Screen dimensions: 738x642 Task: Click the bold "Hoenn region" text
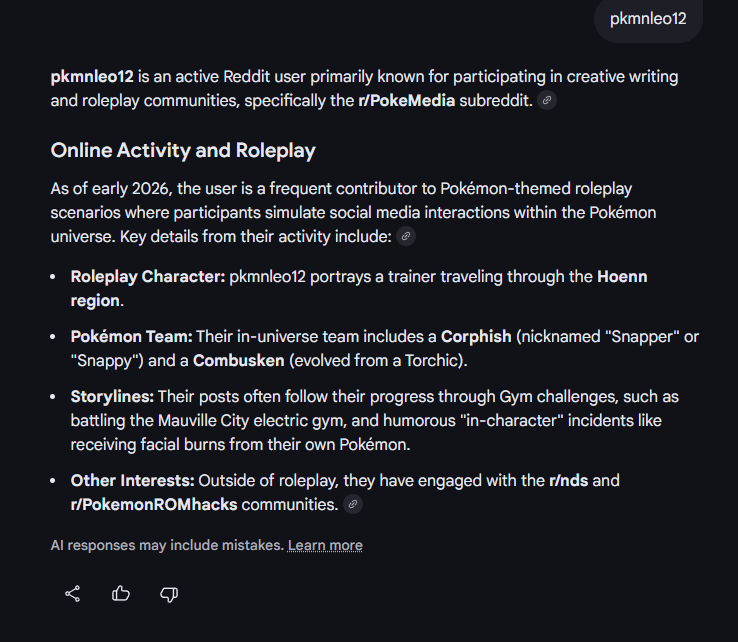click(621, 277)
